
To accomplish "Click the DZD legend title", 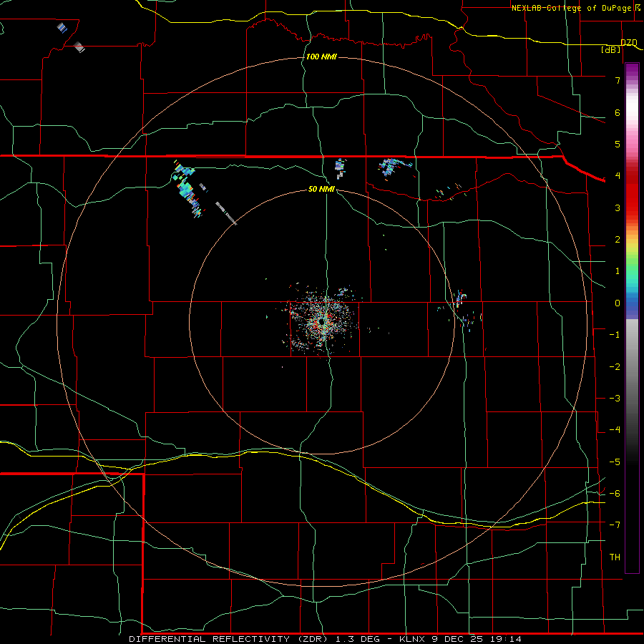I will tap(628, 42).
